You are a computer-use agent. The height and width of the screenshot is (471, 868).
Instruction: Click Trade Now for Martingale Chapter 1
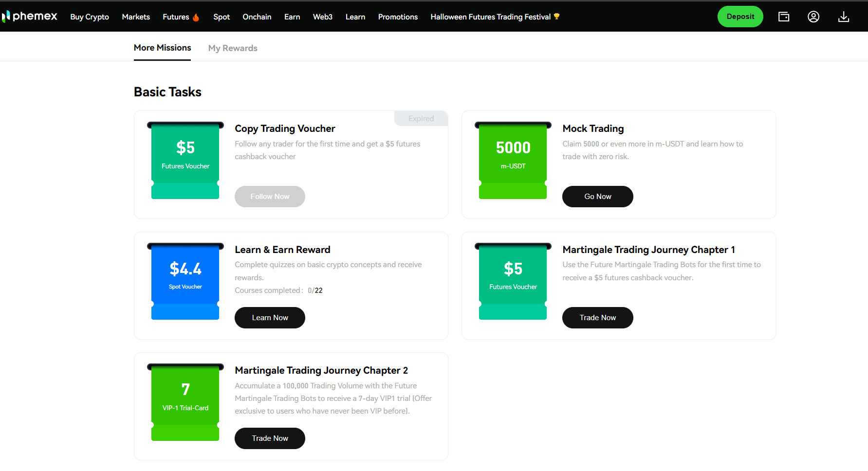point(597,318)
